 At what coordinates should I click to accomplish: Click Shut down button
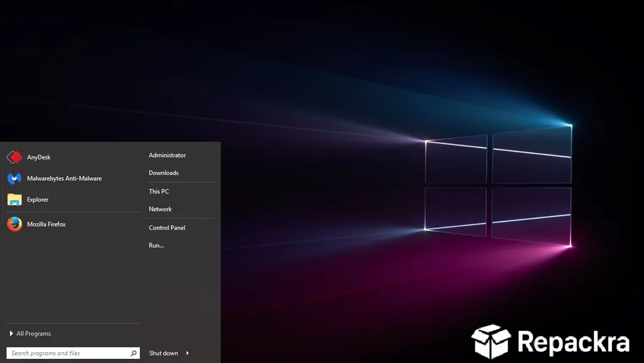pyautogui.click(x=163, y=353)
